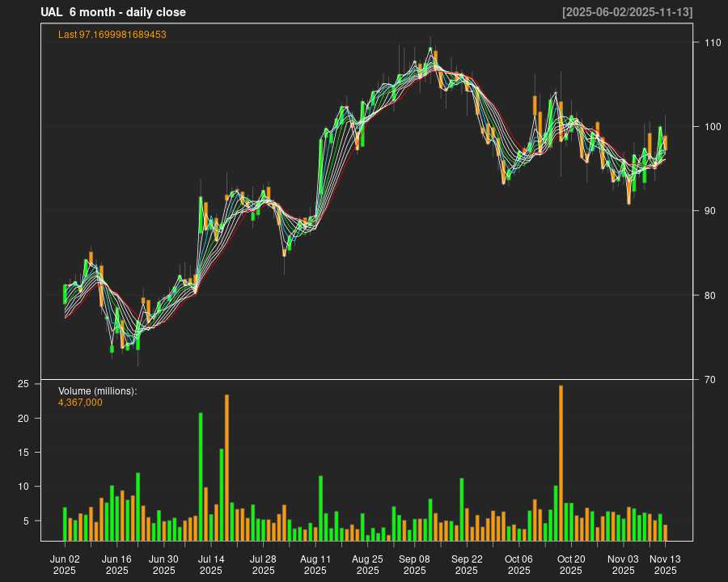Select the 'Sep 08 2025' date tick label

click(414, 564)
